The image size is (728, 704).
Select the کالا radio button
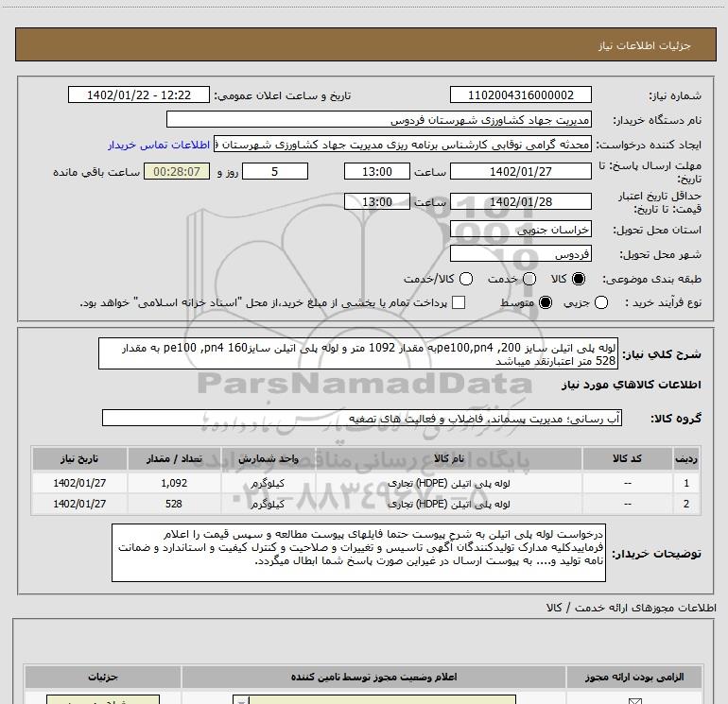point(579,279)
